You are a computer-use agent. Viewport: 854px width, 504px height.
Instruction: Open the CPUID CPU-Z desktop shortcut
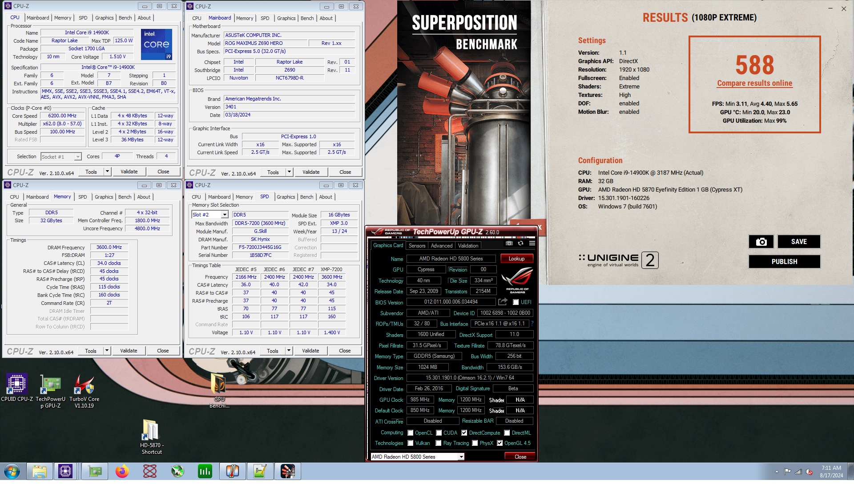click(17, 388)
